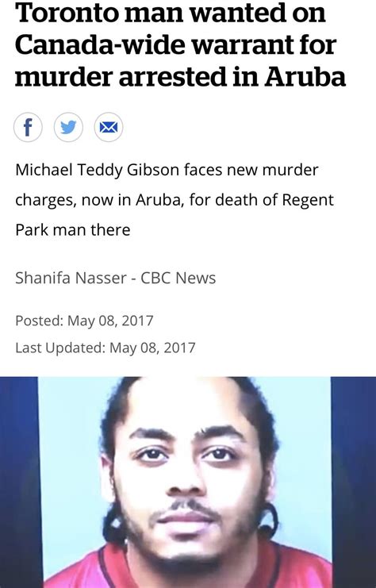The width and height of the screenshot is (376, 588).
Task: Click the "Posted: May 08, 2017" line
Action: pos(84,321)
